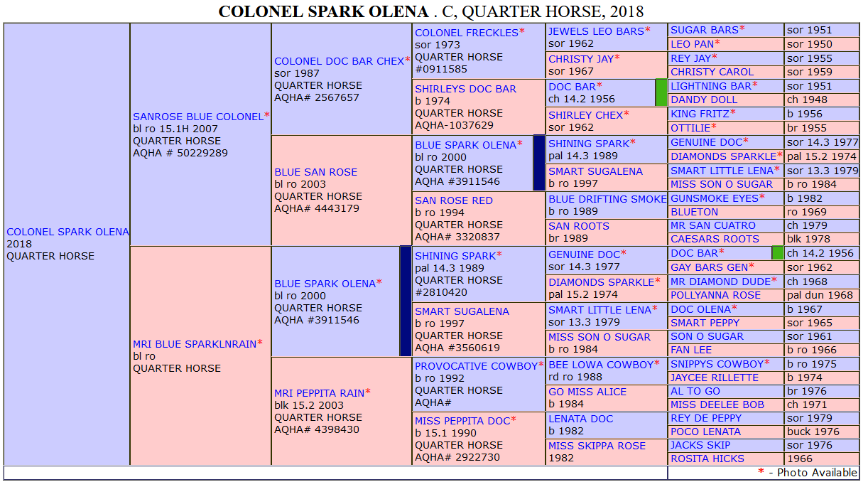
Task: Open the SHIRLEY CHEX link
Action: point(585,115)
